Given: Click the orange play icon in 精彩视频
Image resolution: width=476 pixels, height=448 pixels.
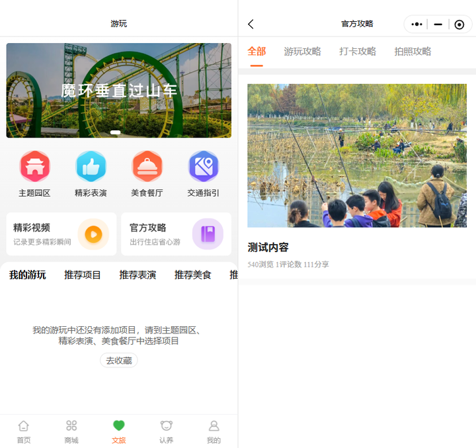Looking at the screenshot, I should pos(93,234).
